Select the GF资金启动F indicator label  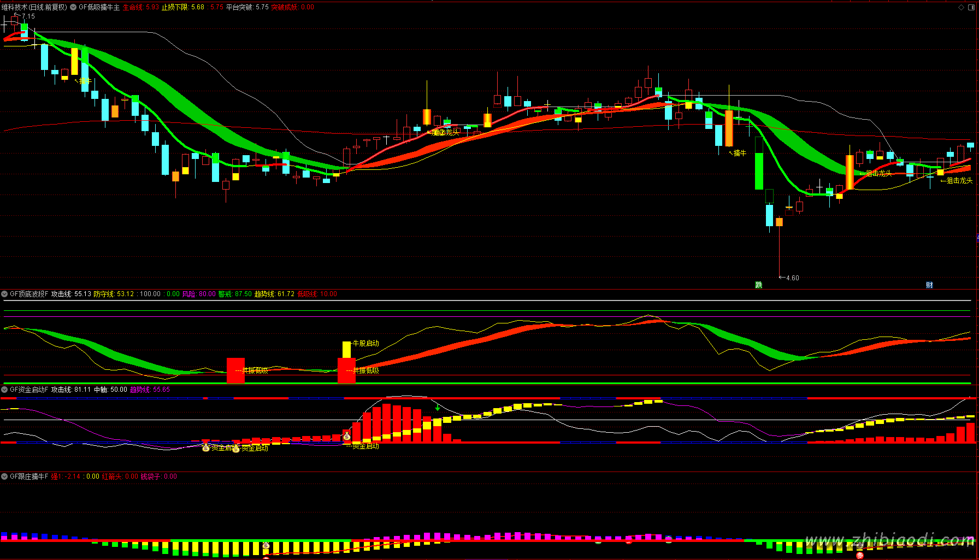(x=29, y=390)
